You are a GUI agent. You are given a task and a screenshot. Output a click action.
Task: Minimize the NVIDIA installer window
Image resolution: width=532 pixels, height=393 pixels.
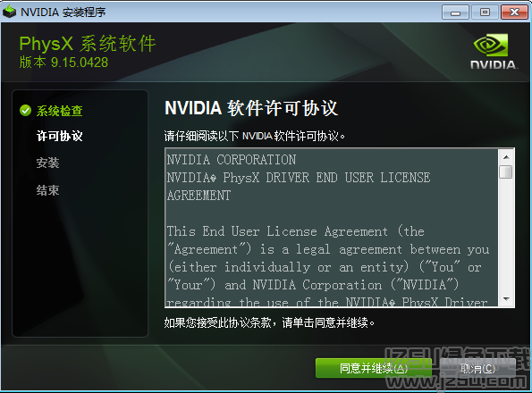(x=455, y=13)
